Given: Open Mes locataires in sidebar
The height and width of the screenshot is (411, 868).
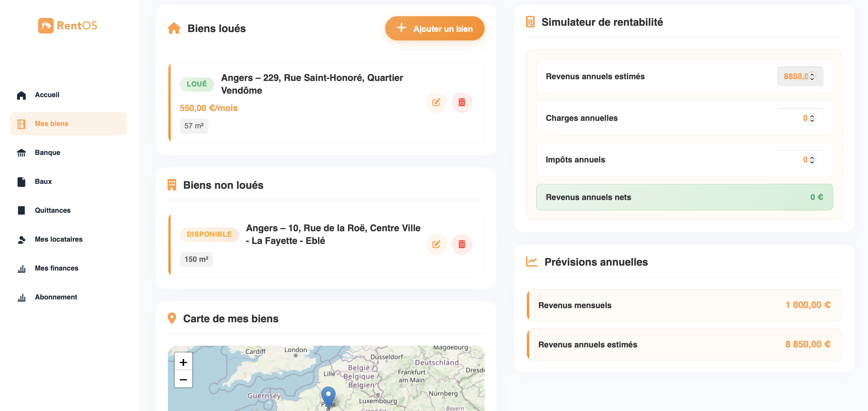Looking at the screenshot, I should coord(58,239).
